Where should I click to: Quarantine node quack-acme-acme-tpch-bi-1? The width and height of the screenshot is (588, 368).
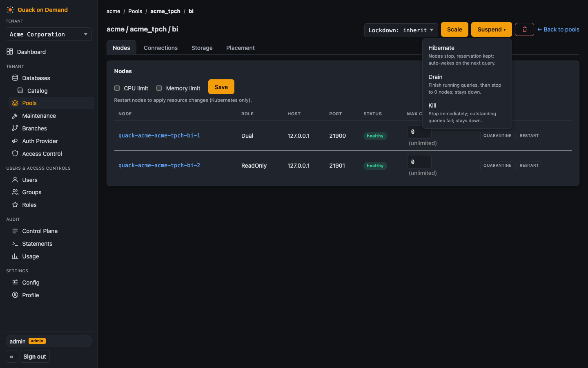(x=497, y=135)
